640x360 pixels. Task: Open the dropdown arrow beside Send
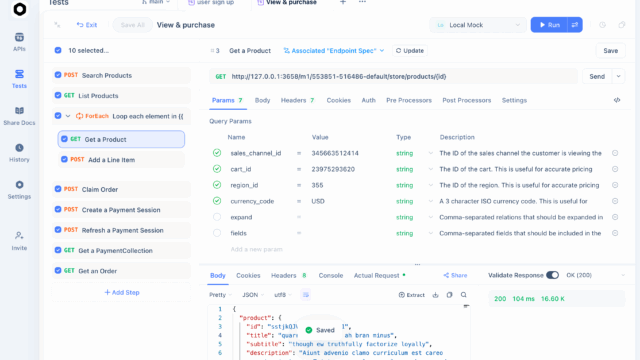(618, 76)
